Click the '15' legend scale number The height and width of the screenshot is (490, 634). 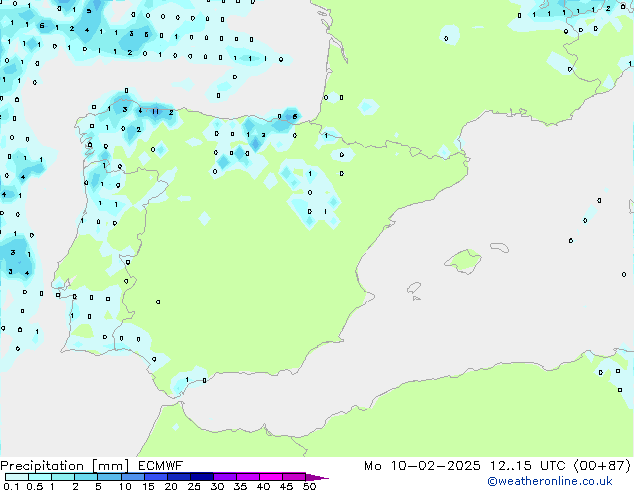[148, 486]
